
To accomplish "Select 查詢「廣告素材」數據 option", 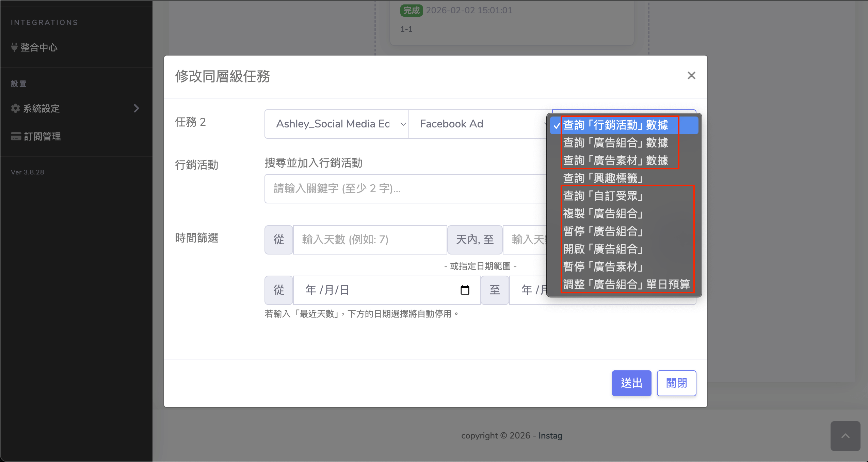I will (615, 160).
